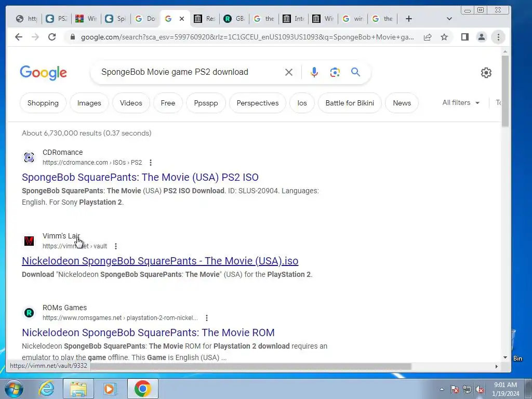Open a new tab with plus button
532x399 pixels.
[x=409, y=19]
